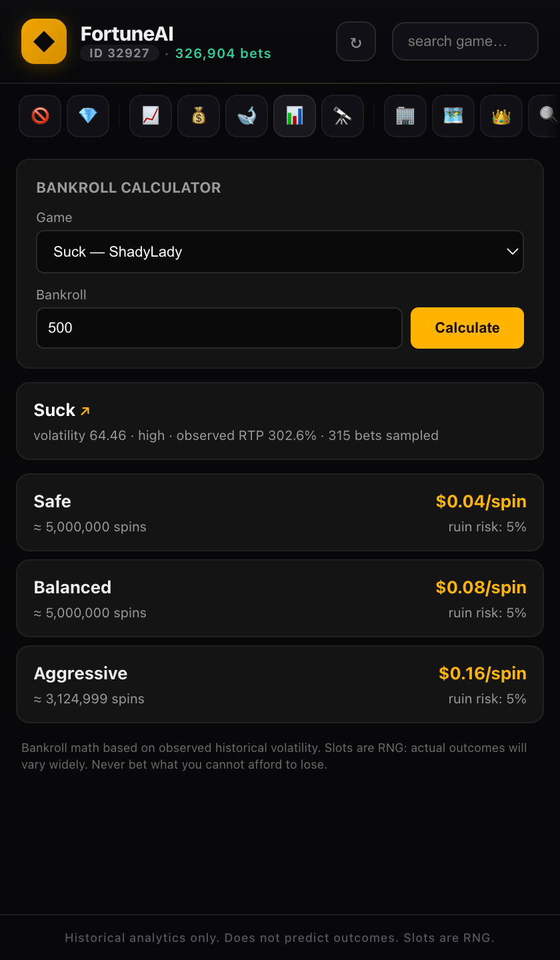Viewport: 560px width, 960px height.
Task: Click the search game field
Action: pos(465,41)
